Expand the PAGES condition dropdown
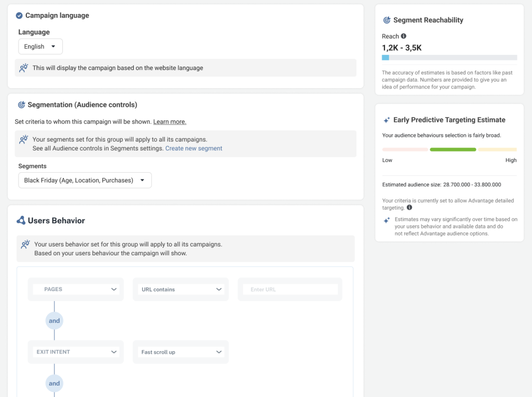The height and width of the screenshot is (397, 532). (x=76, y=290)
